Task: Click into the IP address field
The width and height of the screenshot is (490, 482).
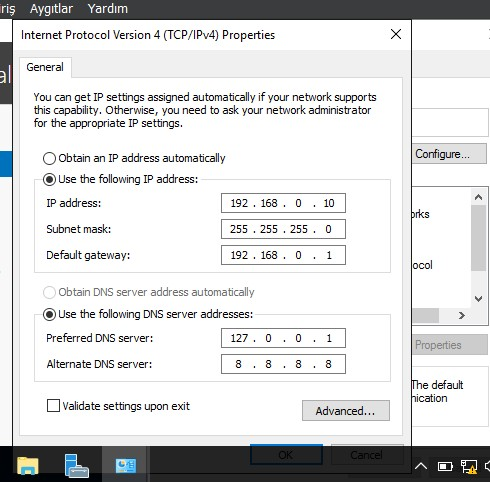Action: pos(283,203)
